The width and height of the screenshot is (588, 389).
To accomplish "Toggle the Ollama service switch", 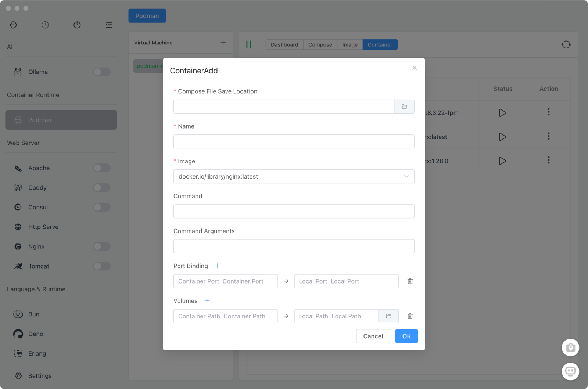I will pos(101,72).
